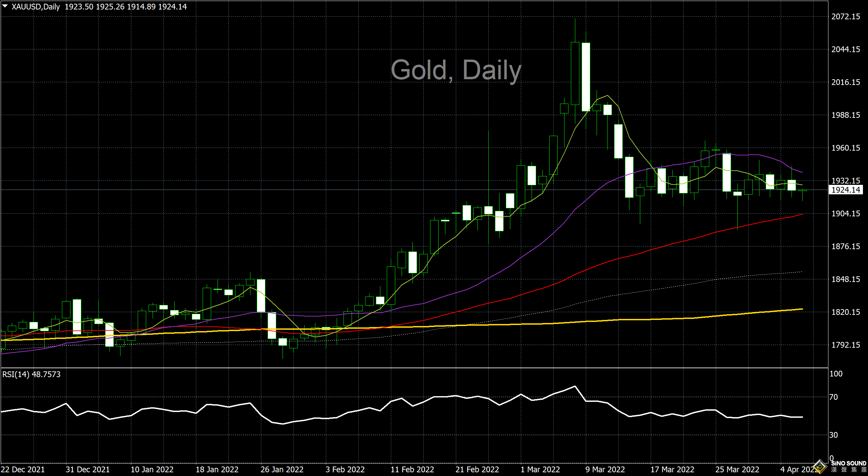Click the OHLC values 1923.50 1925.26 1914.89 1924.14
Viewport: 868px width, 476px height.
(126, 7)
